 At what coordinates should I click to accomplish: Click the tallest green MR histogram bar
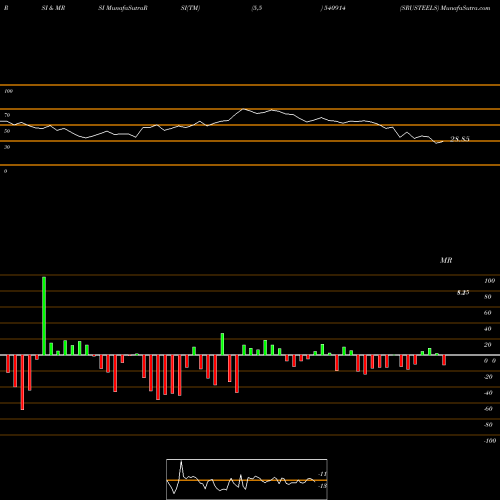click(x=44, y=316)
